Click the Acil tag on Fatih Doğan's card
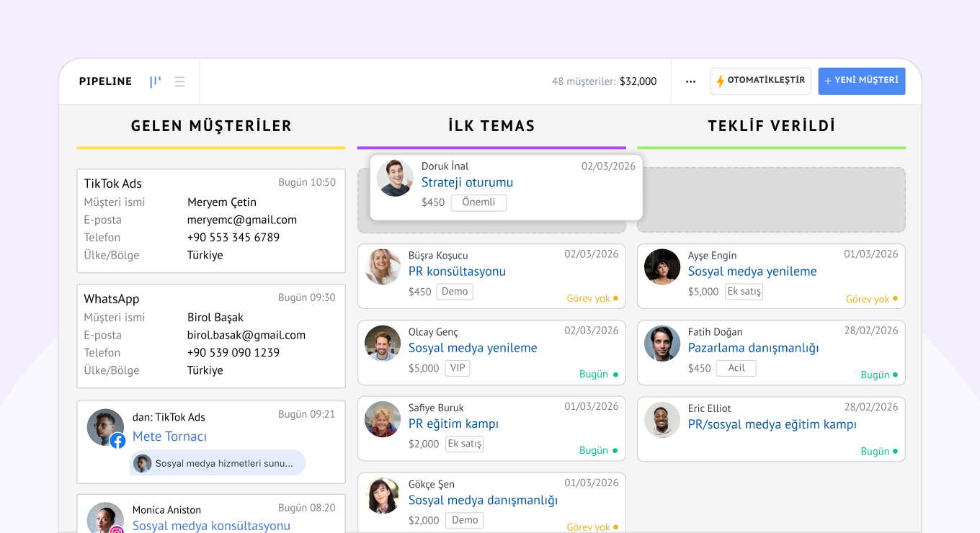 736,368
